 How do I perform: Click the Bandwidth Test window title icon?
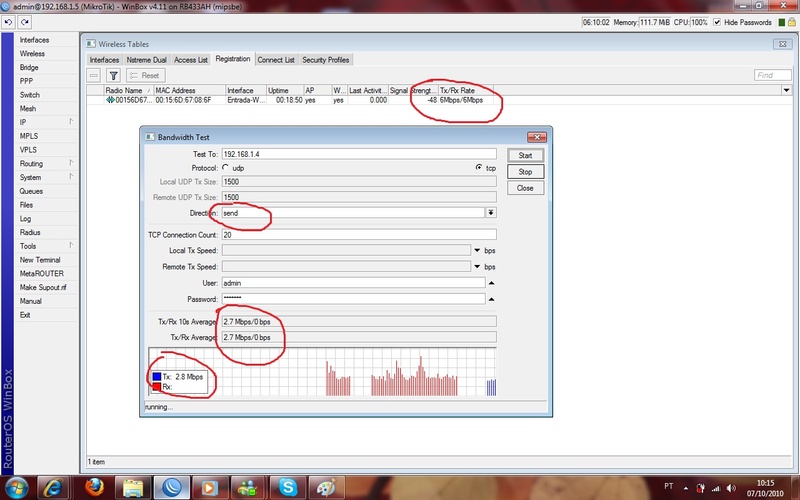(150, 137)
